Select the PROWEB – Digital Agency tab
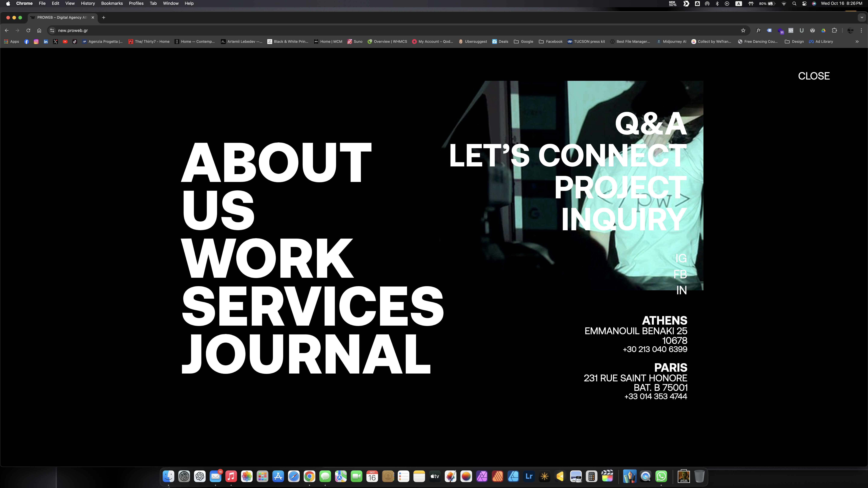868x488 pixels. (x=62, y=17)
